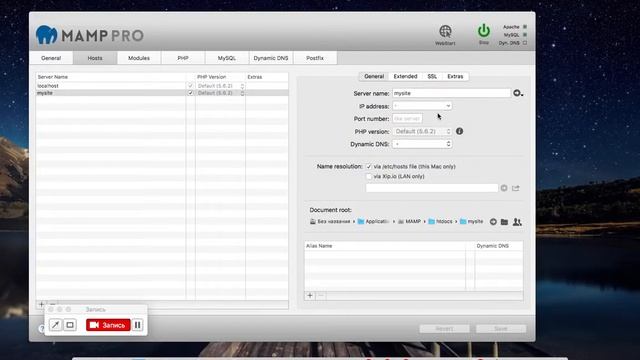The height and width of the screenshot is (360, 640).
Task: Open WebStart globe icon
Action: (445, 31)
